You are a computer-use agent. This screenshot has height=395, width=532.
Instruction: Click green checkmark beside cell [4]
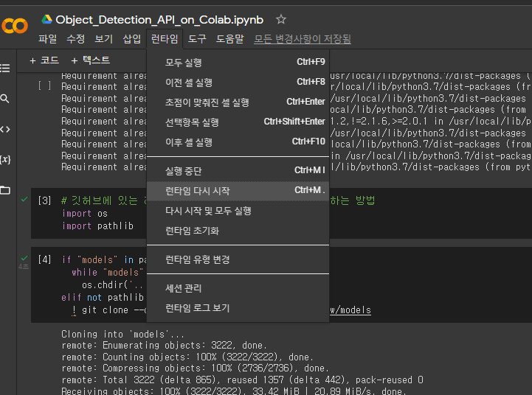[x=24, y=258]
